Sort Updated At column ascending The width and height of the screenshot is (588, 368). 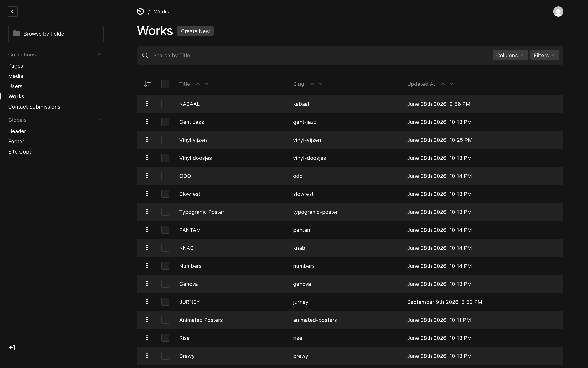click(443, 84)
